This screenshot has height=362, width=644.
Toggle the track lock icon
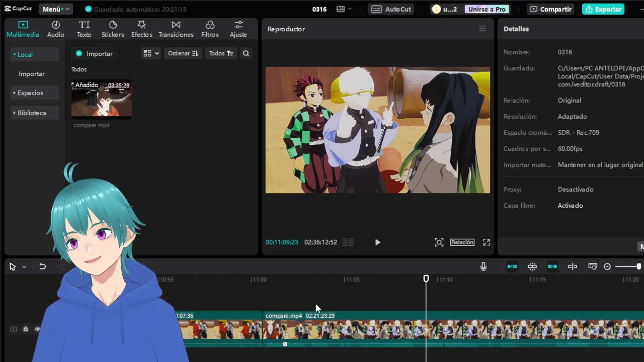[25, 329]
